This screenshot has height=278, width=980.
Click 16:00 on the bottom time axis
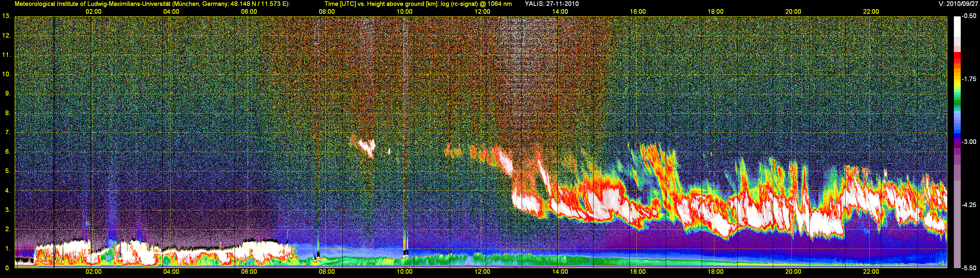[x=638, y=272]
